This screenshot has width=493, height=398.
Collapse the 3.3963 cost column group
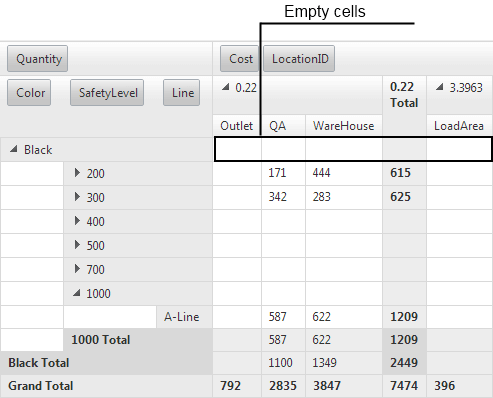coord(440,87)
